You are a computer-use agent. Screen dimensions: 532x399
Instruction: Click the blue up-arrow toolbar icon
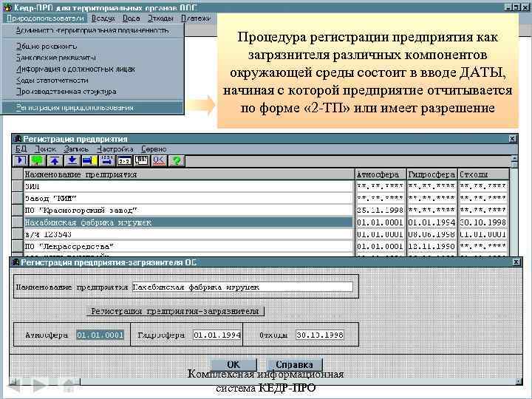(x=55, y=160)
